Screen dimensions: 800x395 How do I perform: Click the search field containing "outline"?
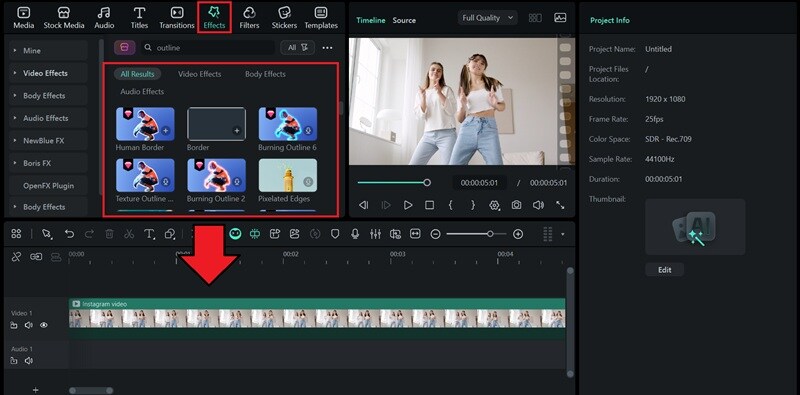point(208,47)
